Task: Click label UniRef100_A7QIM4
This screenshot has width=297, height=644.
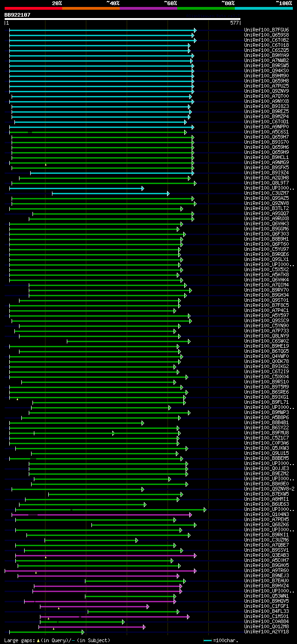Action: pos(266,285)
